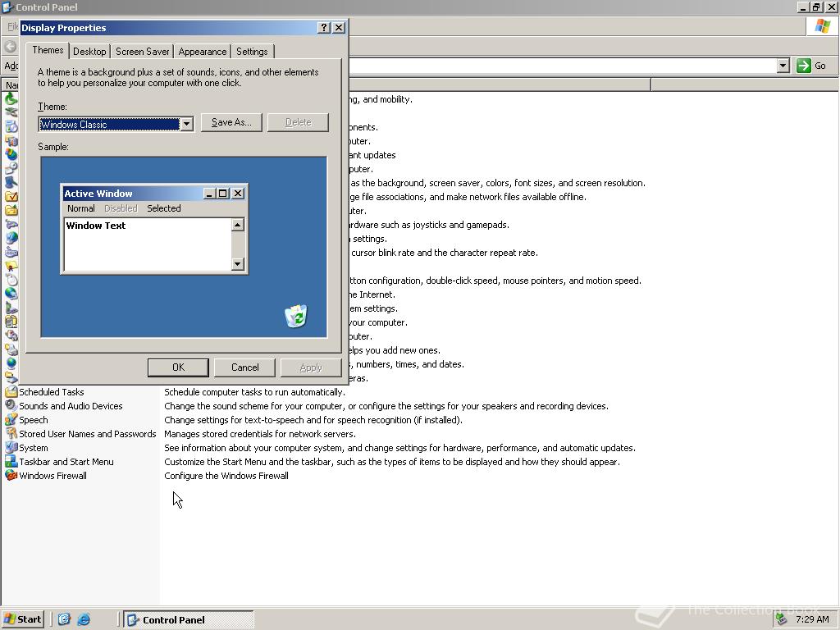Screen dimensions: 840x630
Task: Click the system tray network icon
Action: tap(782, 619)
